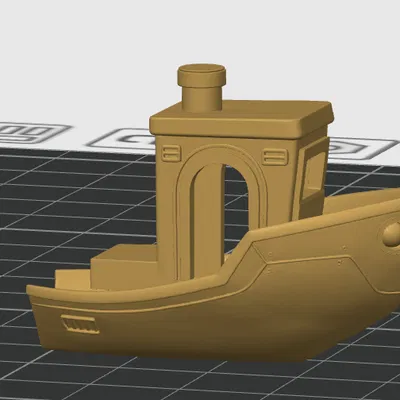The width and height of the screenshot is (400, 400).
Task: Click the boat's chimney funnel
Action: coord(202,87)
